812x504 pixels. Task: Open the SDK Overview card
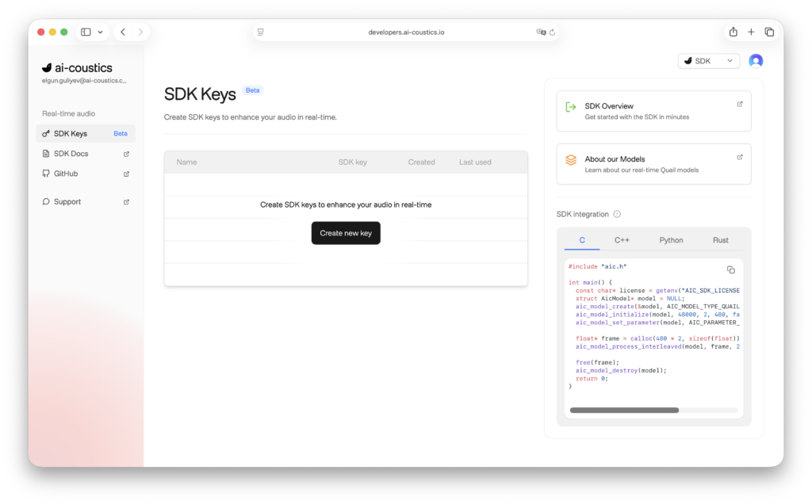tap(653, 111)
